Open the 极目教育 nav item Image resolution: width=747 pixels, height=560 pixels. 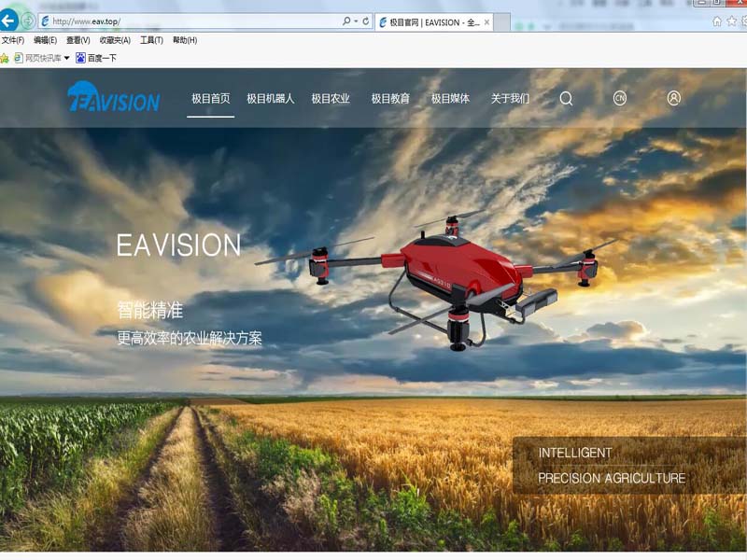[390, 99]
